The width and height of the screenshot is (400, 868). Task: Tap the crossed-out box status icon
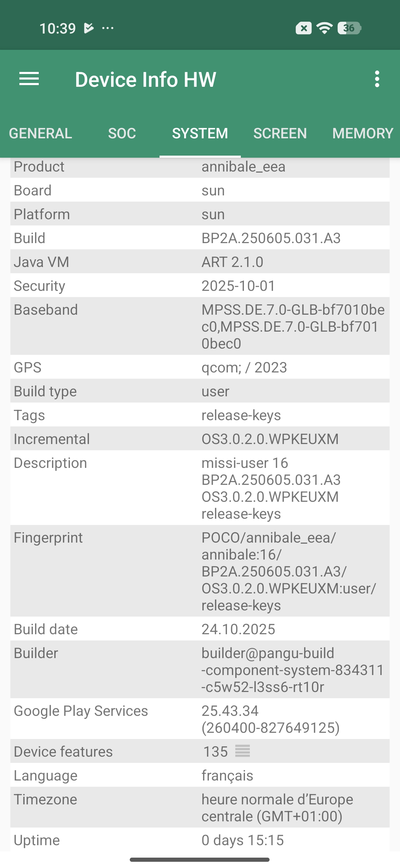point(303,28)
